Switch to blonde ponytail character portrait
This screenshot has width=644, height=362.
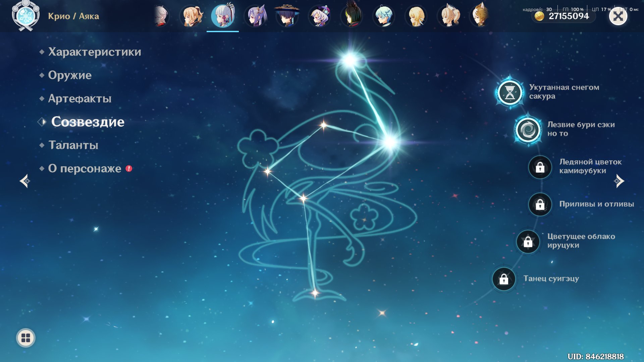coord(192,16)
